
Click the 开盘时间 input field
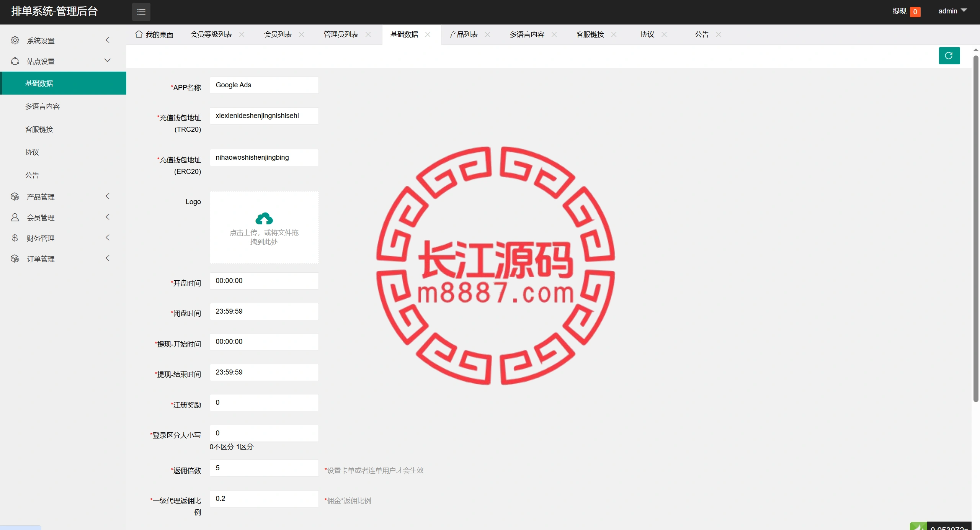264,281
